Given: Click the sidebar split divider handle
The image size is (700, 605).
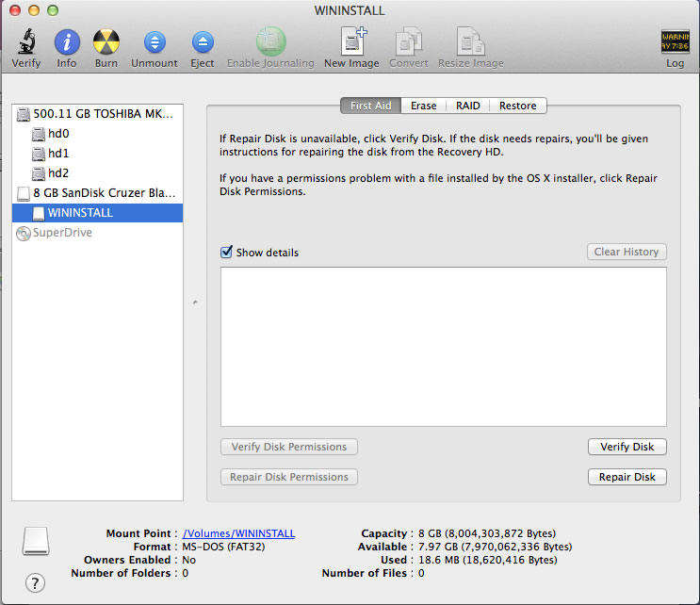Looking at the screenshot, I should pos(195,302).
